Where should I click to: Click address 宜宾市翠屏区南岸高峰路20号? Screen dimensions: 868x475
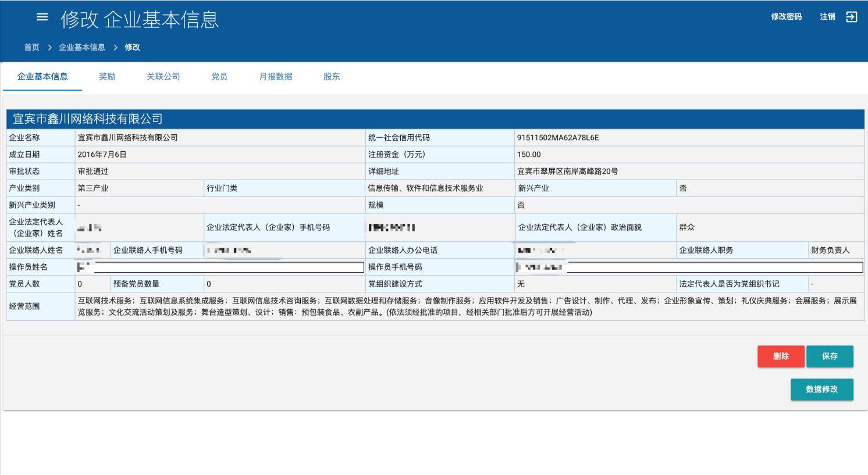[x=567, y=172]
